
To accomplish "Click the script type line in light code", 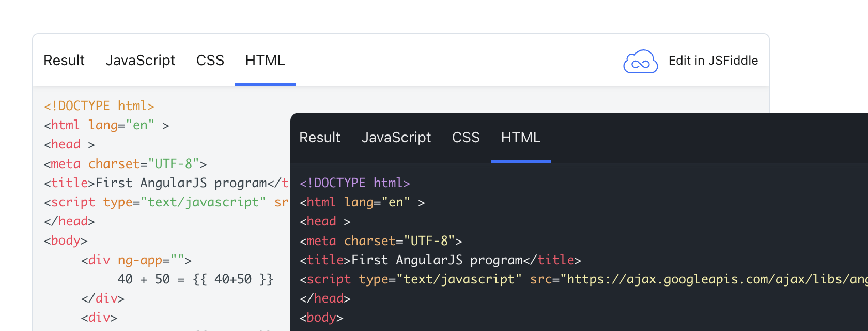I will pyautogui.click(x=167, y=202).
